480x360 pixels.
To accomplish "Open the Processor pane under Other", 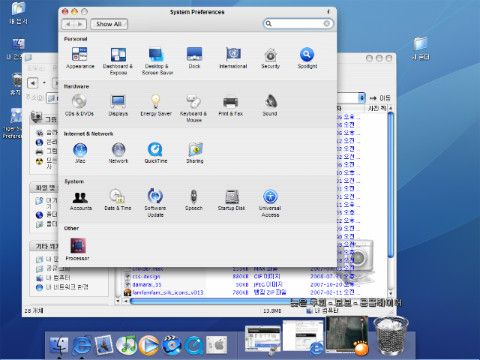I will click(78, 249).
